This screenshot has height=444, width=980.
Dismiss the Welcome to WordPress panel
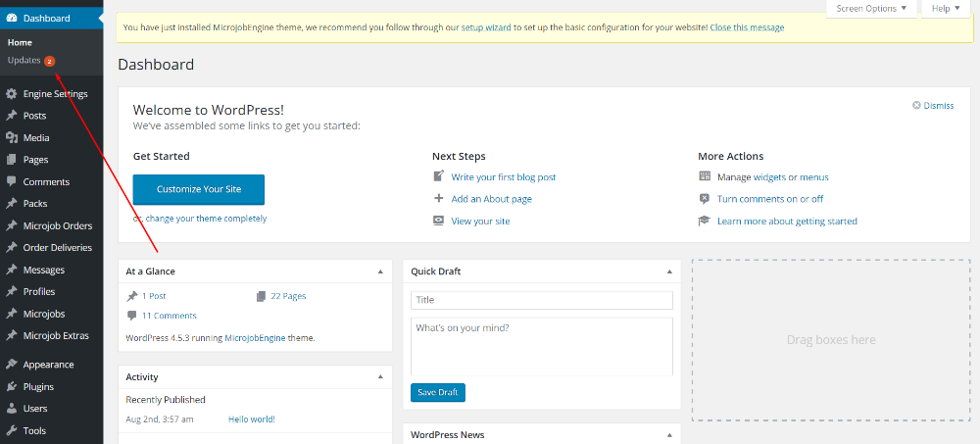point(933,106)
